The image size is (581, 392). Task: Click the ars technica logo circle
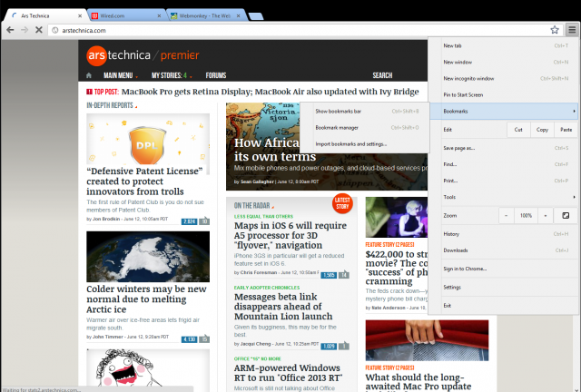coord(97,55)
